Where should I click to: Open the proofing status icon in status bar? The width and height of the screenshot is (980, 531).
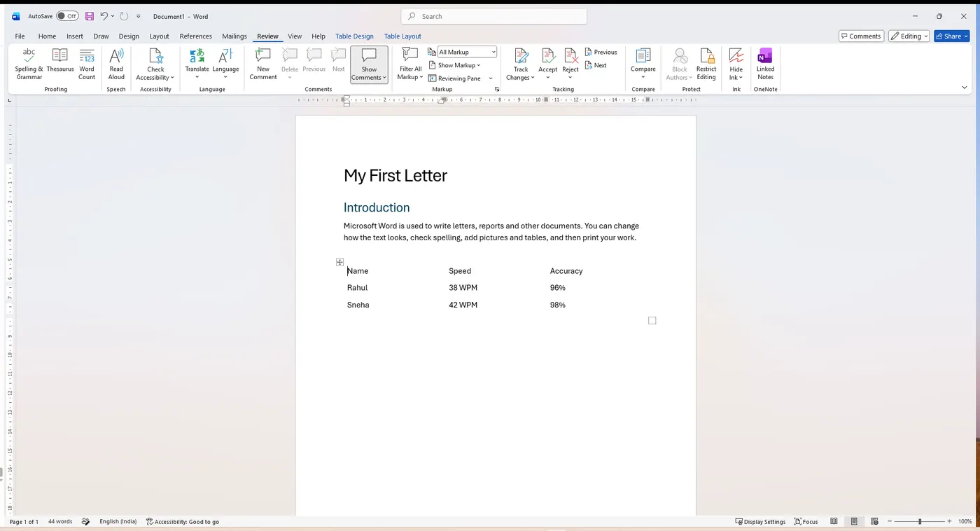86,522
